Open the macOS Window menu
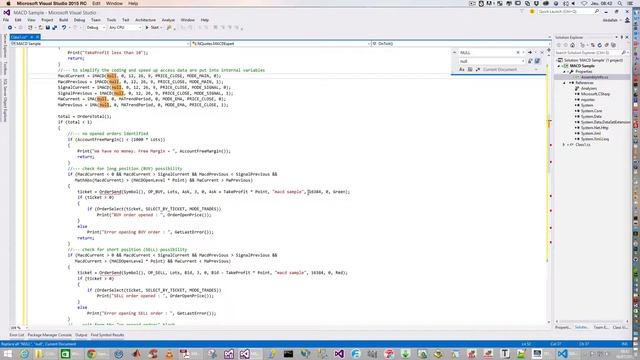Screen dimensions: 640x360 pyautogui.click(x=114, y=3)
